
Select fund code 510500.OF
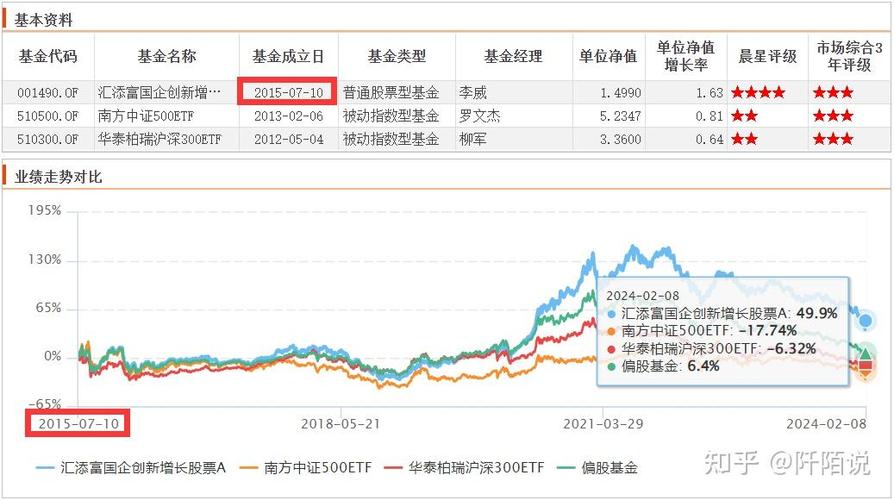(48, 116)
